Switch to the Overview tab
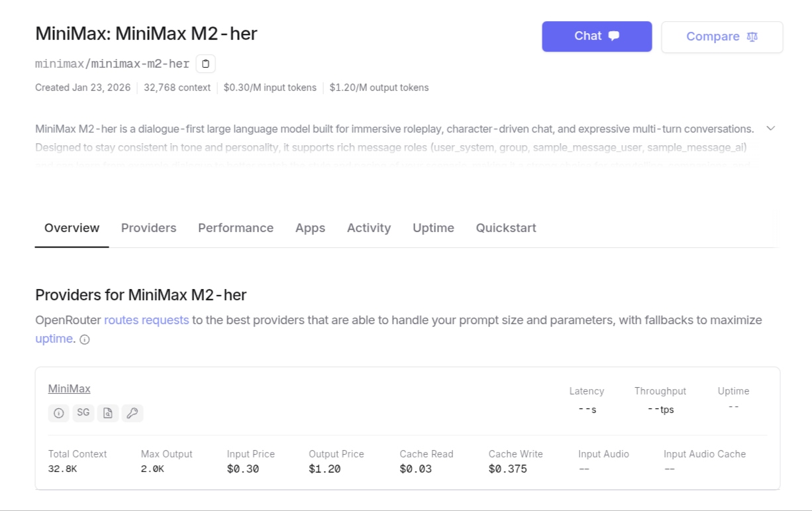This screenshot has height=511, width=812. [72, 228]
